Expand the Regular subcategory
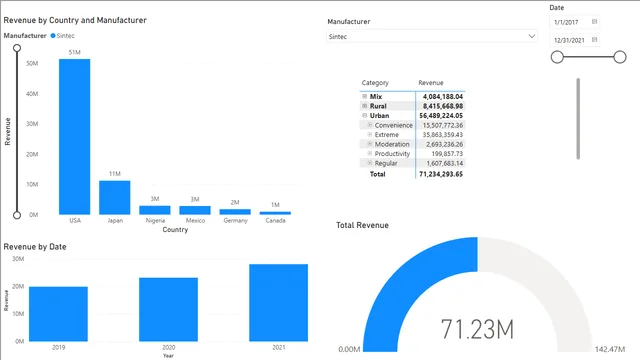640x360 pixels. pos(370,163)
